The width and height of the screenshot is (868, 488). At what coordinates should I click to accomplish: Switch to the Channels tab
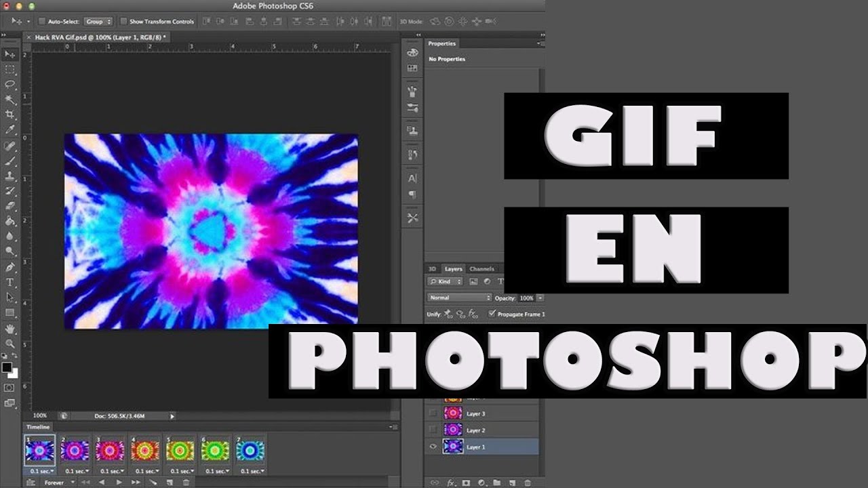click(x=481, y=269)
